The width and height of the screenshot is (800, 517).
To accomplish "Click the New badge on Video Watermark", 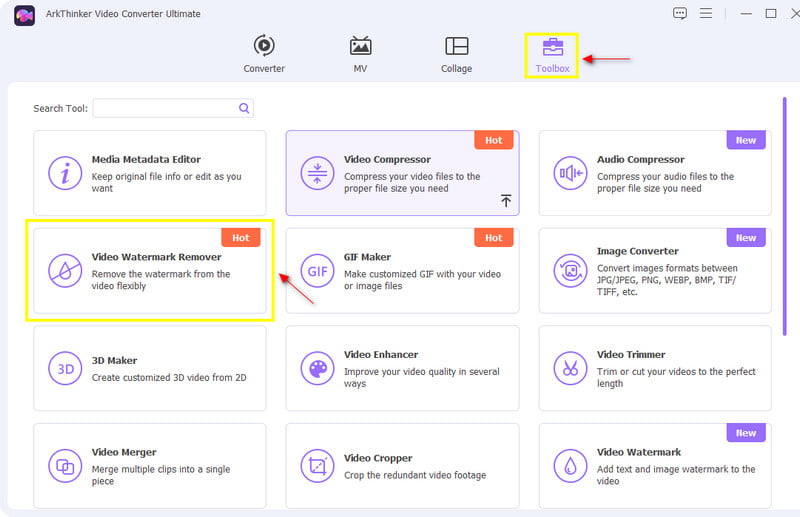I will (746, 433).
